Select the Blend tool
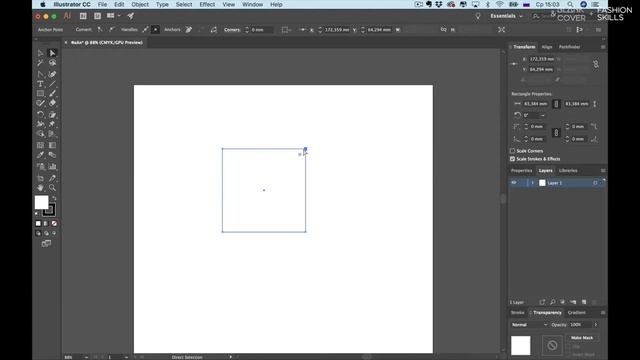This screenshot has height=360, width=640. [52, 155]
